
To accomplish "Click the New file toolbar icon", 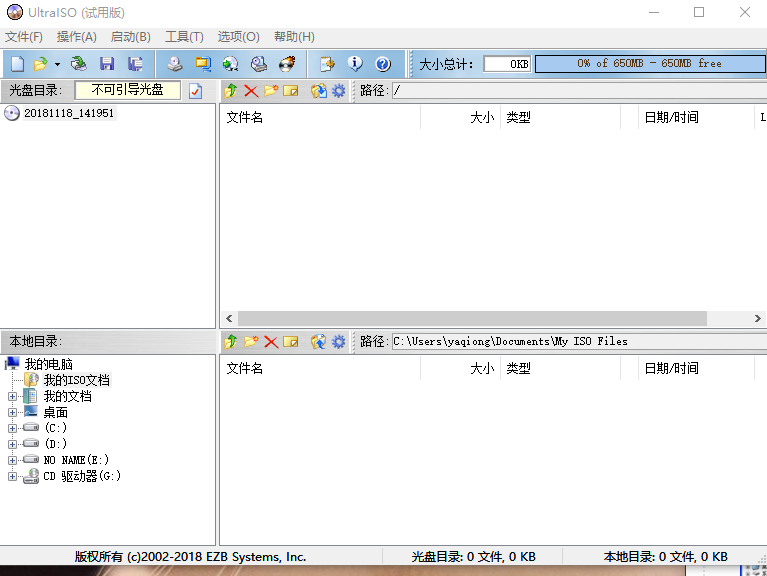I will point(18,64).
